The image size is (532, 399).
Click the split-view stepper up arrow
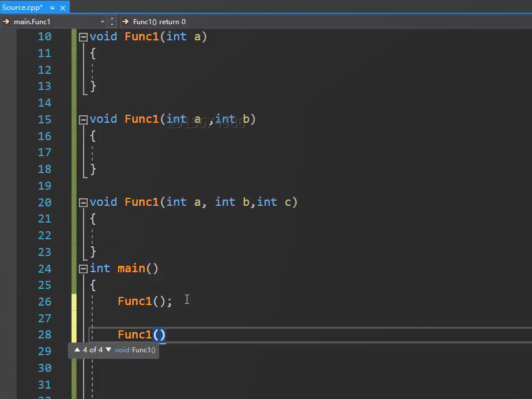[x=112, y=18]
